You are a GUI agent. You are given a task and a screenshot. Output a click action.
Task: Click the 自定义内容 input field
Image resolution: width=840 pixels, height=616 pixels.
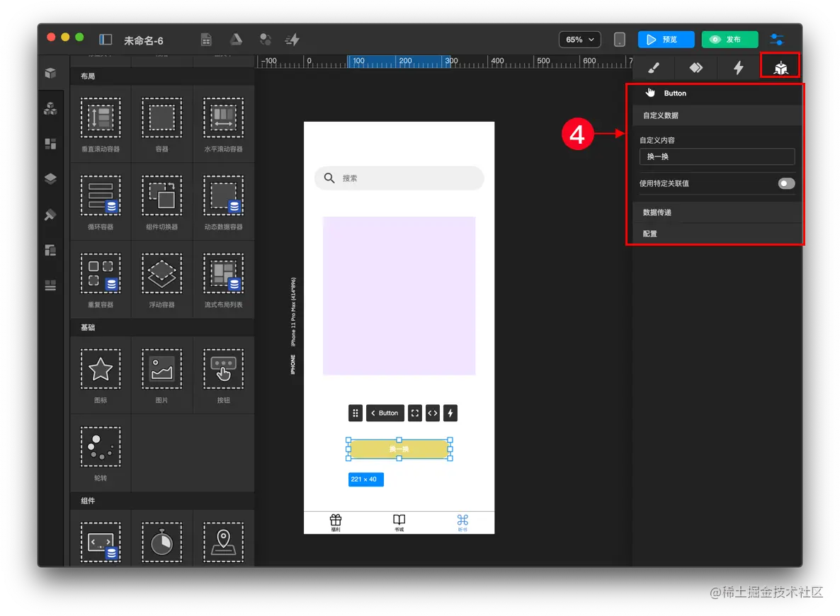click(717, 156)
